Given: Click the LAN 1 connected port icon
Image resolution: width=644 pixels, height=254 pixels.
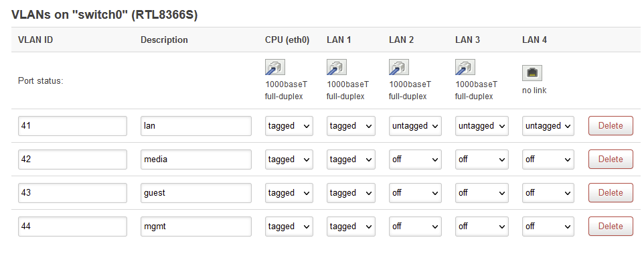Looking at the screenshot, I should click(337, 67).
